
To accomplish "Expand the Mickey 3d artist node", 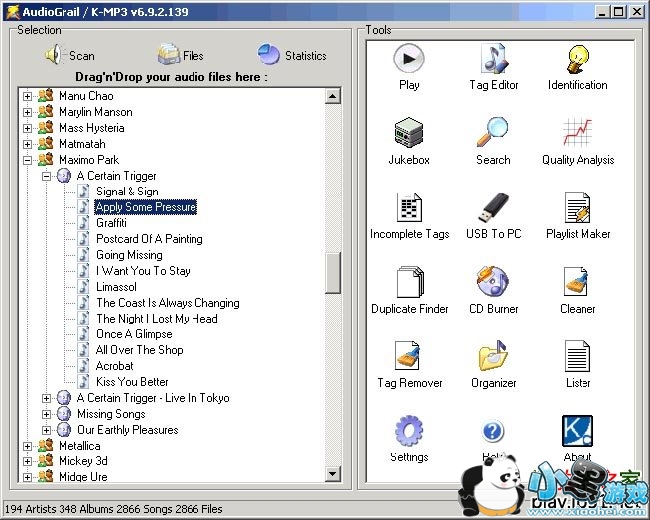I will [27, 461].
